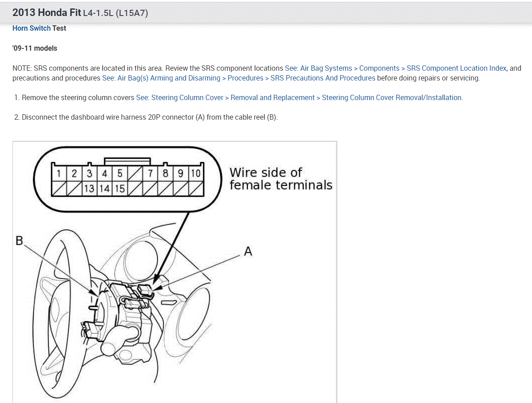Click the connector diagram image
The height and width of the screenshot is (403, 532).
(x=175, y=272)
